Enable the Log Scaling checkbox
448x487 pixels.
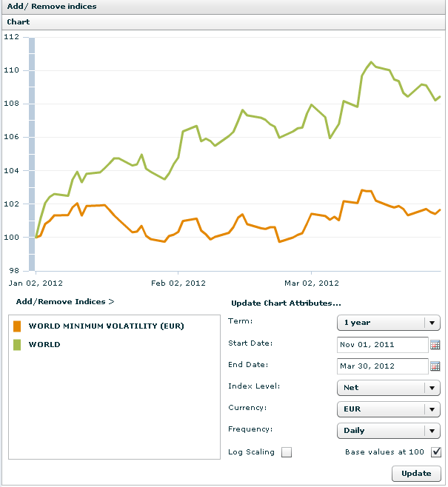(x=287, y=452)
